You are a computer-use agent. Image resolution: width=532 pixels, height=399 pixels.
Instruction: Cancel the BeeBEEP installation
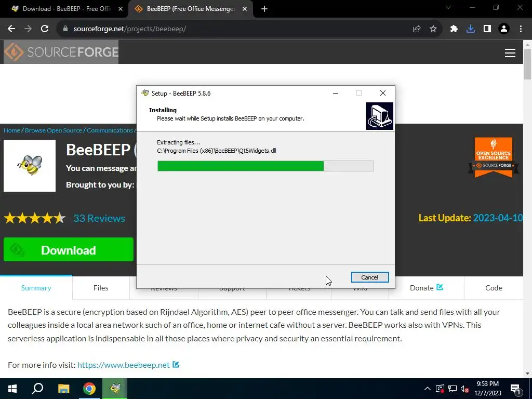point(370,277)
